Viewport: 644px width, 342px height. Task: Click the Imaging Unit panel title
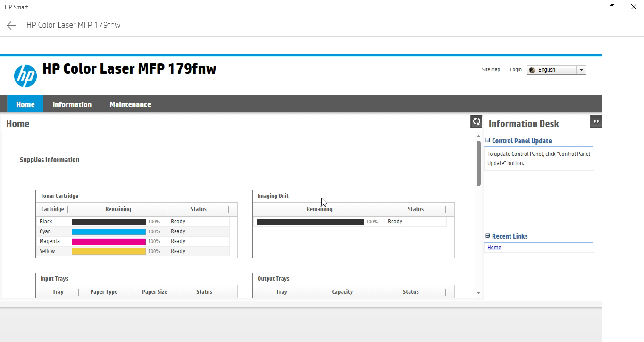pyautogui.click(x=273, y=196)
